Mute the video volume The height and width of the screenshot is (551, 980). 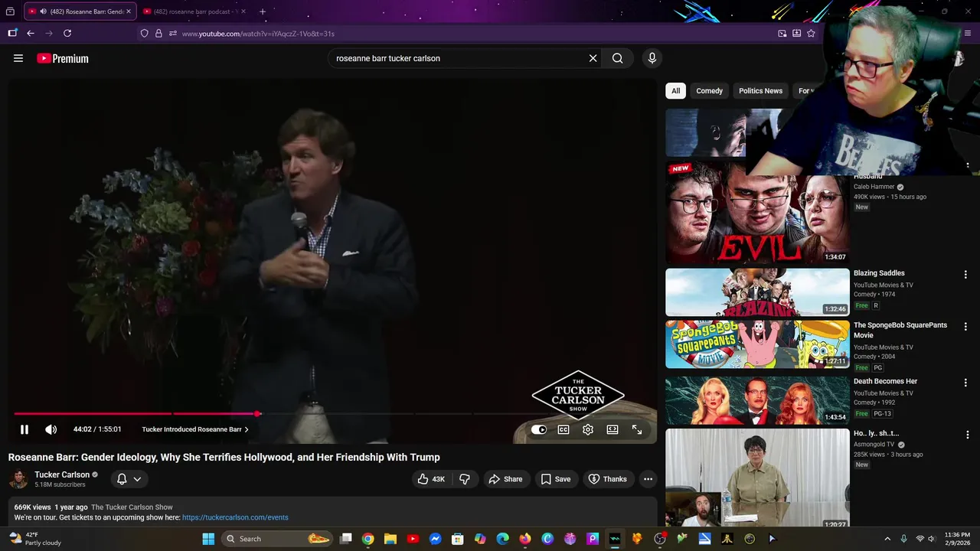point(51,429)
